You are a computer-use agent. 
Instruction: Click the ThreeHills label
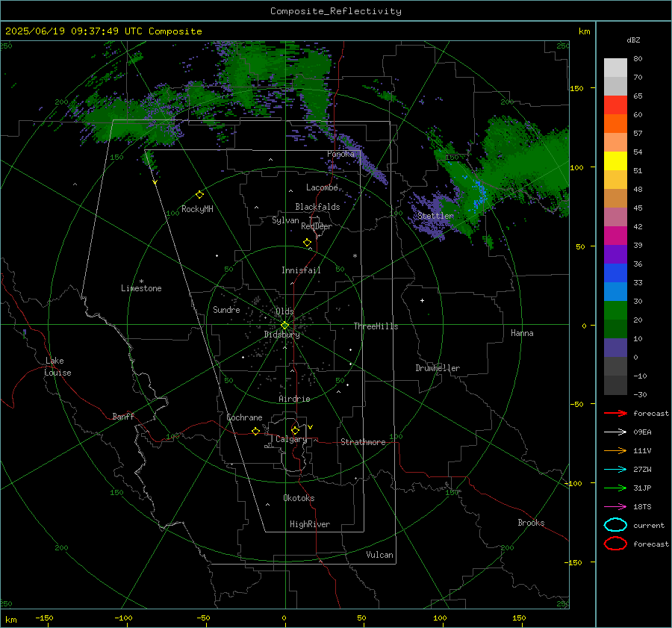point(376,326)
